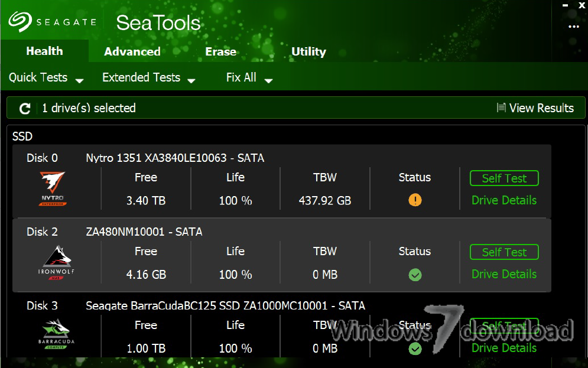Click the 4.16 GB free value

tap(146, 274)
